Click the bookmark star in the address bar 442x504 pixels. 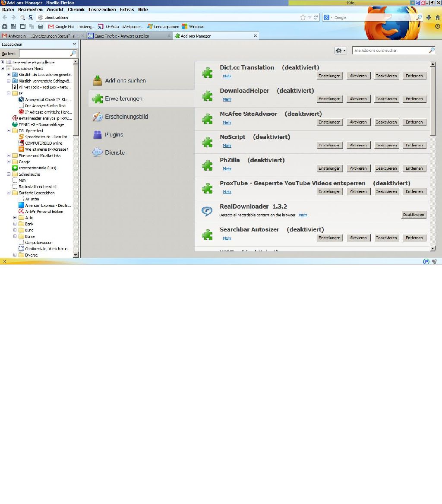tap(303, 17)
